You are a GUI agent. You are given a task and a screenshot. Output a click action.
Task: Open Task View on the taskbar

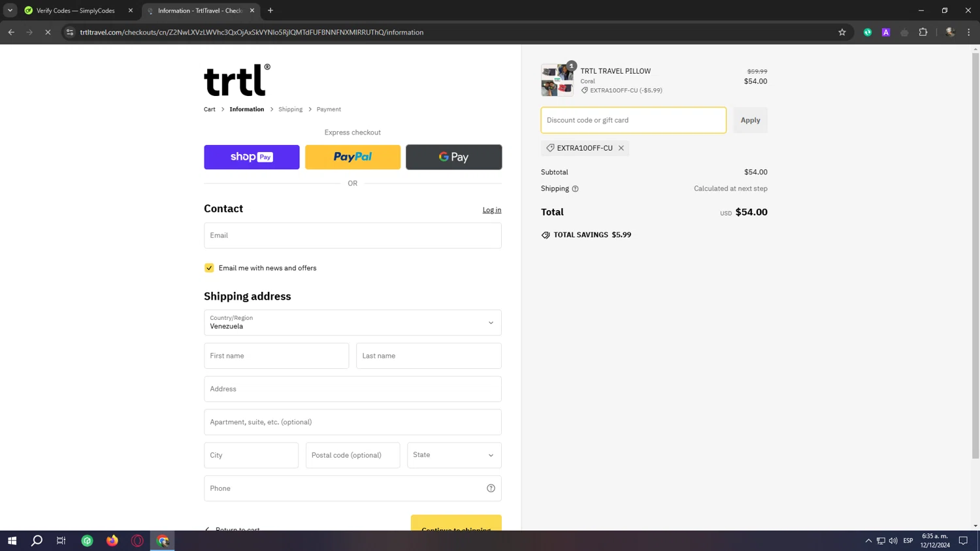tap(61, 541)
